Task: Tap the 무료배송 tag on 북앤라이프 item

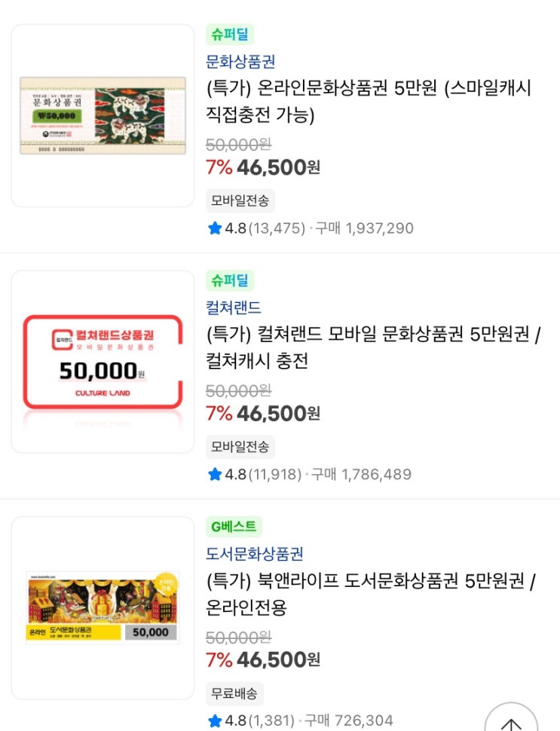Action: [234, 693]
